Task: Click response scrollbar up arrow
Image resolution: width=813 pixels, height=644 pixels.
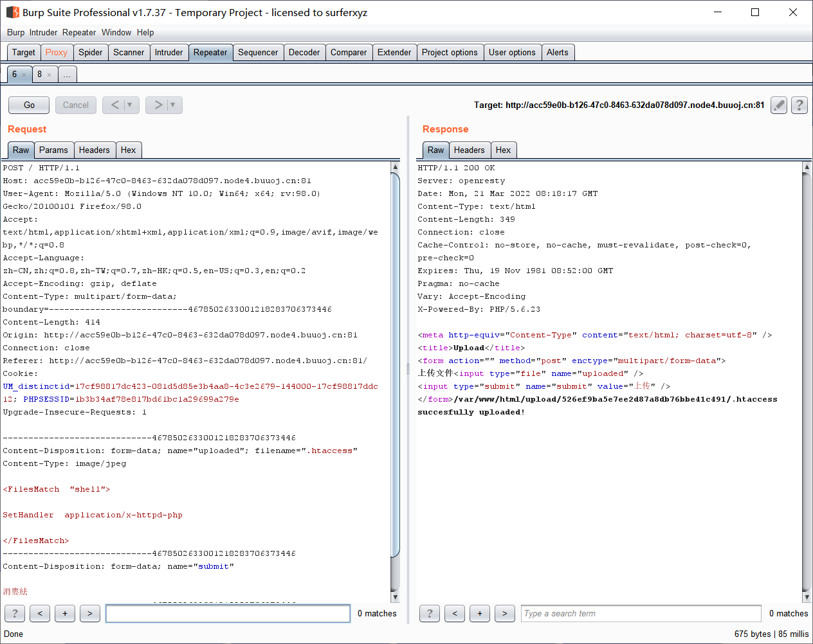Action: click(807, 166)
